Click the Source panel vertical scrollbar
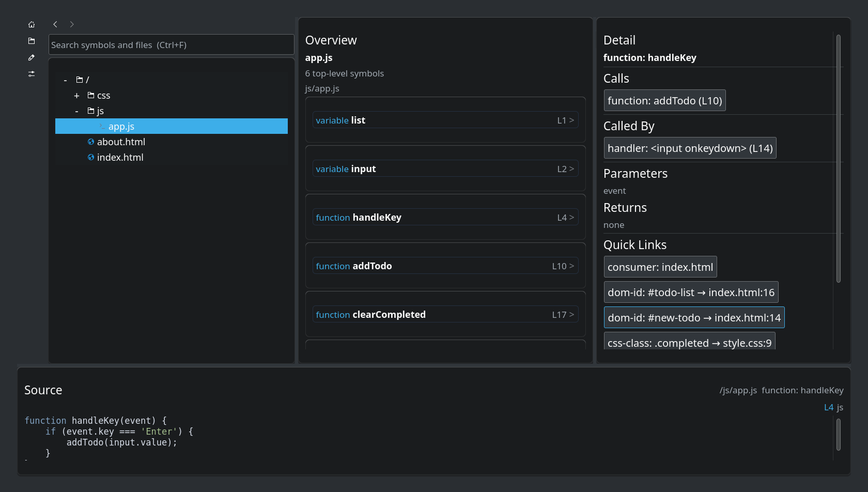This screenshot has width=868, height=492. tap(839, 434)
